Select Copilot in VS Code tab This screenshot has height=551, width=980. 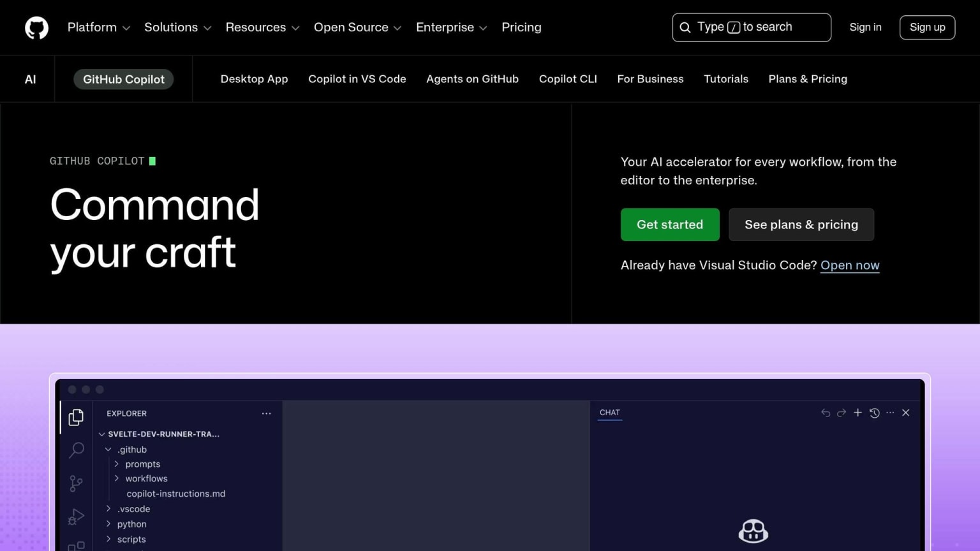[357, 79]
